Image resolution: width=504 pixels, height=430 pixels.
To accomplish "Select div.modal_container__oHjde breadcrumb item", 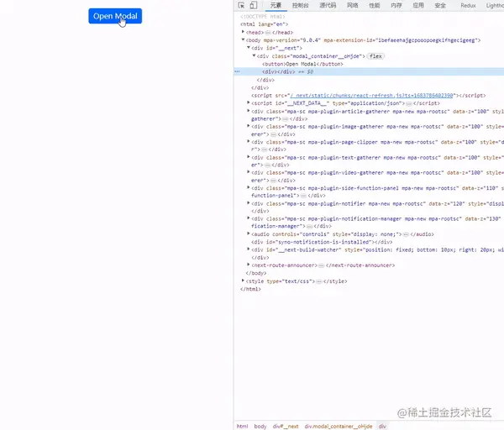I will tap(339, 426).
